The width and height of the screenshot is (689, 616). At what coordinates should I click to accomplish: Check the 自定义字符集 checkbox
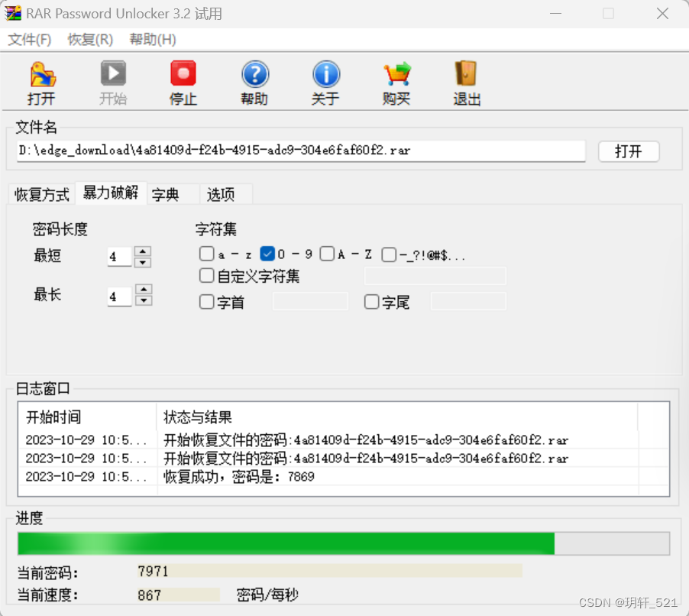click(x=206, y=276)
